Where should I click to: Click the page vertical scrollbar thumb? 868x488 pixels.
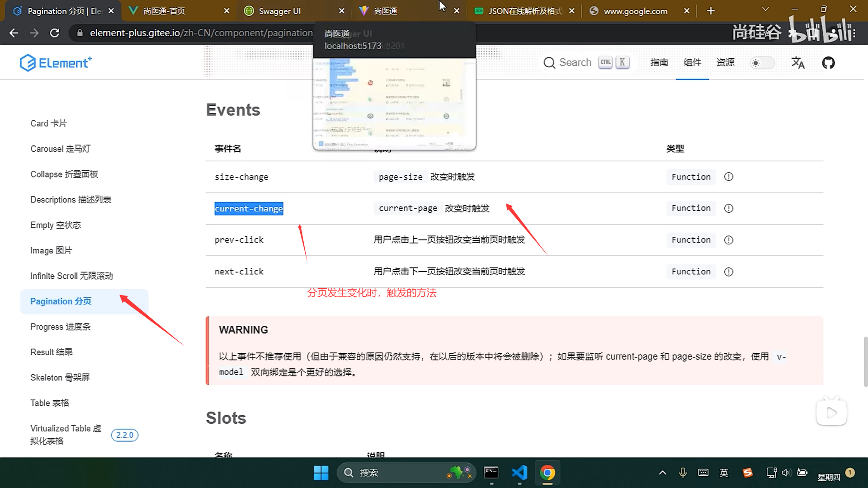click(865, 361)
